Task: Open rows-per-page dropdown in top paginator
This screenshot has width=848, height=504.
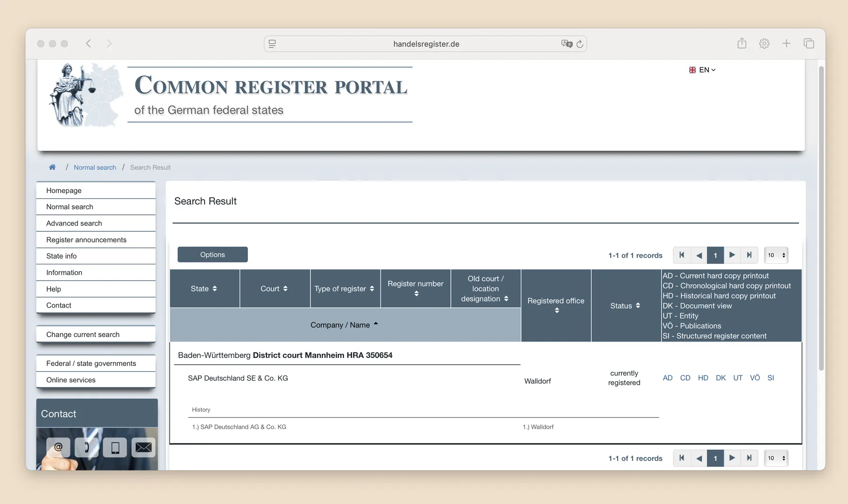Action: click(776, 255)
